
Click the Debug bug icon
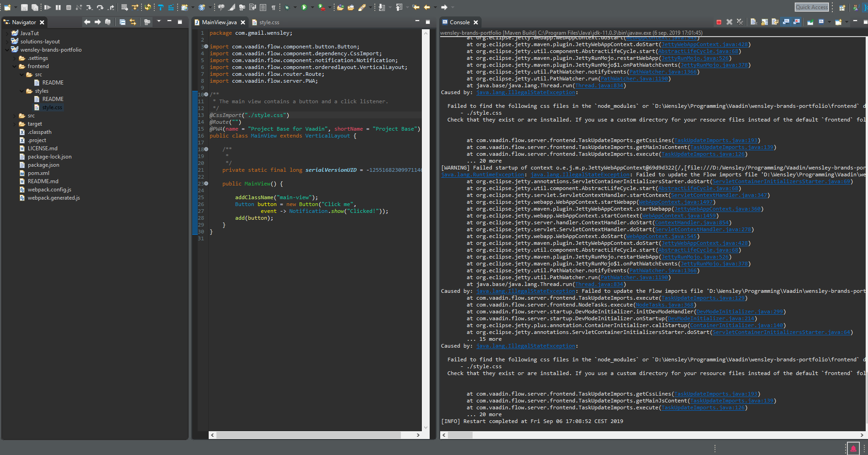pos(287,7)
